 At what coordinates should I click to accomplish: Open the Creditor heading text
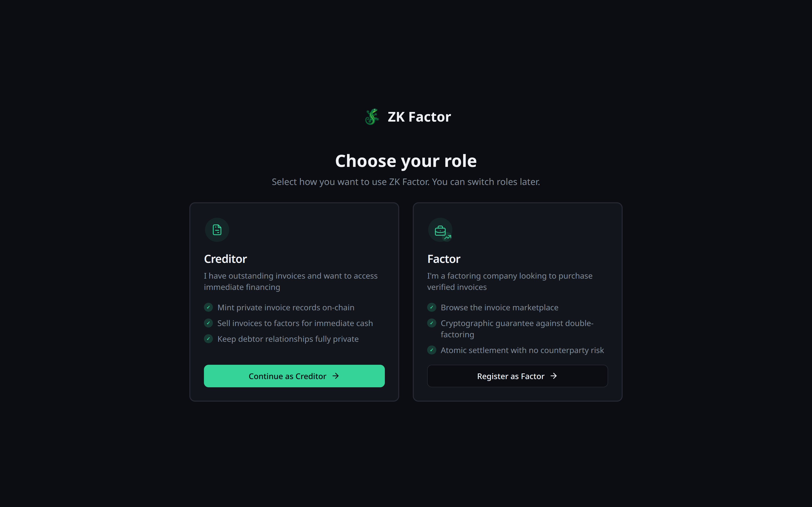(225, 258)
